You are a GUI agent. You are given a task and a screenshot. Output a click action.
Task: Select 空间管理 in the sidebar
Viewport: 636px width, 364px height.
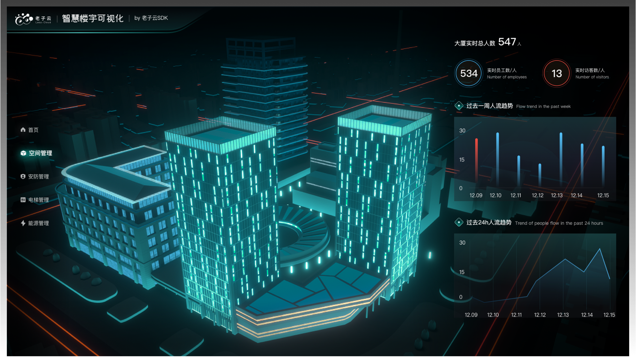40,153
